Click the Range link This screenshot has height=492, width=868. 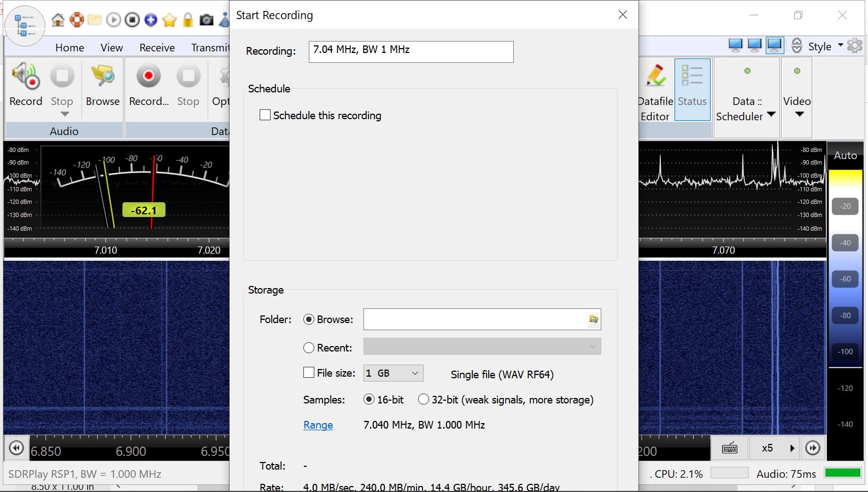318,425
